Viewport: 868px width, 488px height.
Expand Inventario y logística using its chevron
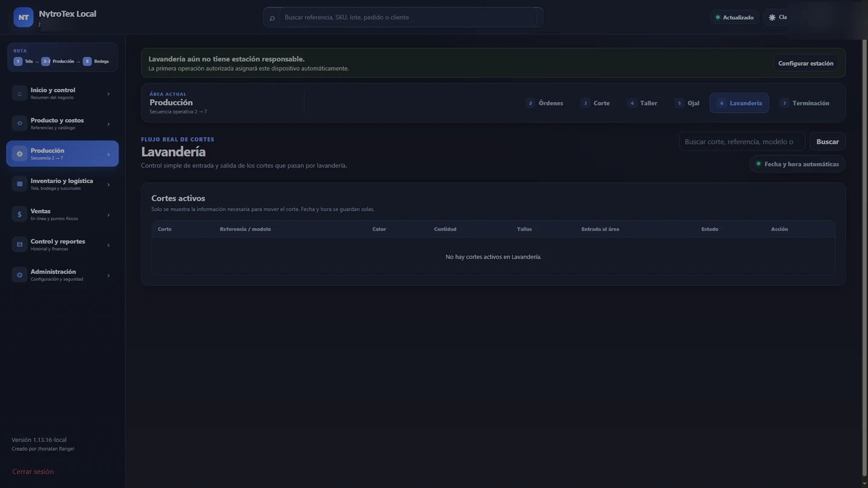click(x=108, y=185)
